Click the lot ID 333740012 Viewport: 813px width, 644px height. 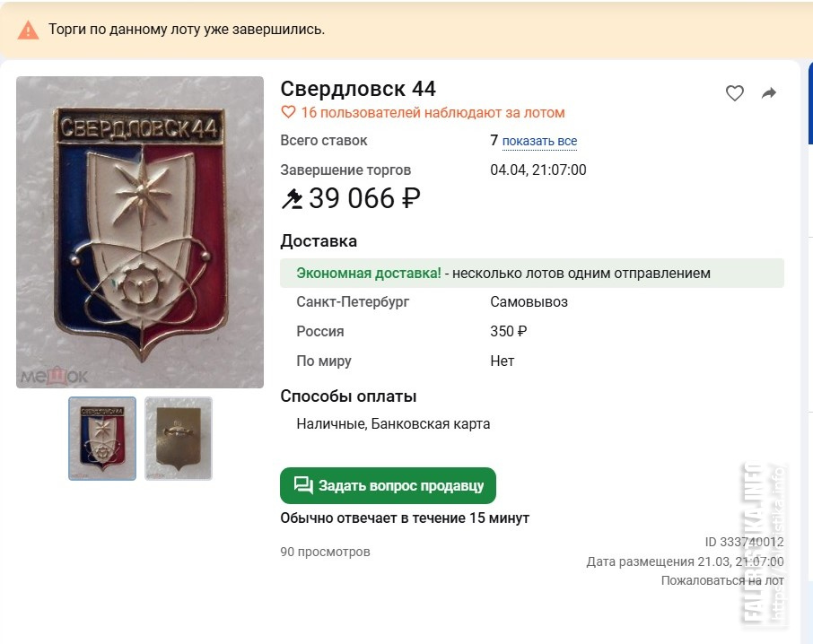tap(744, 542)
